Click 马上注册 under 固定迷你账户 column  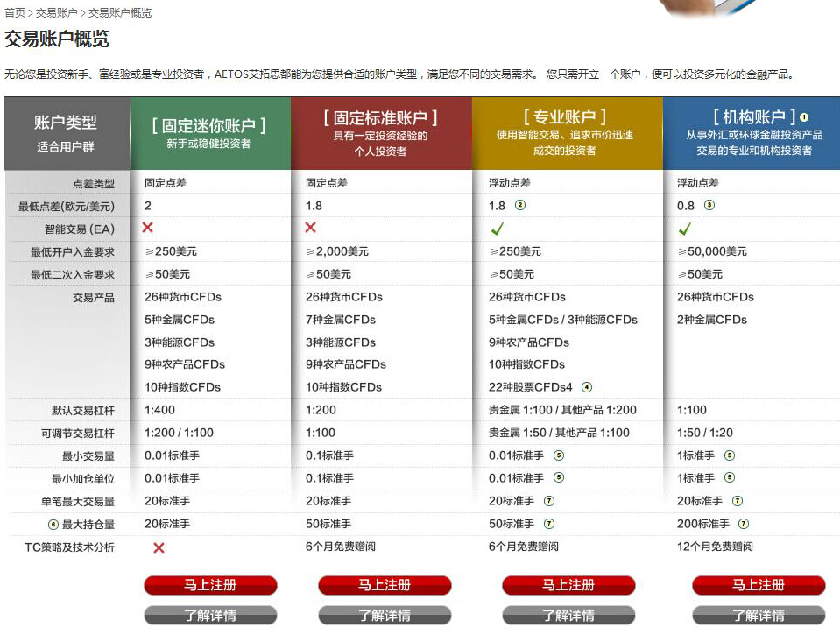[210, 585]
